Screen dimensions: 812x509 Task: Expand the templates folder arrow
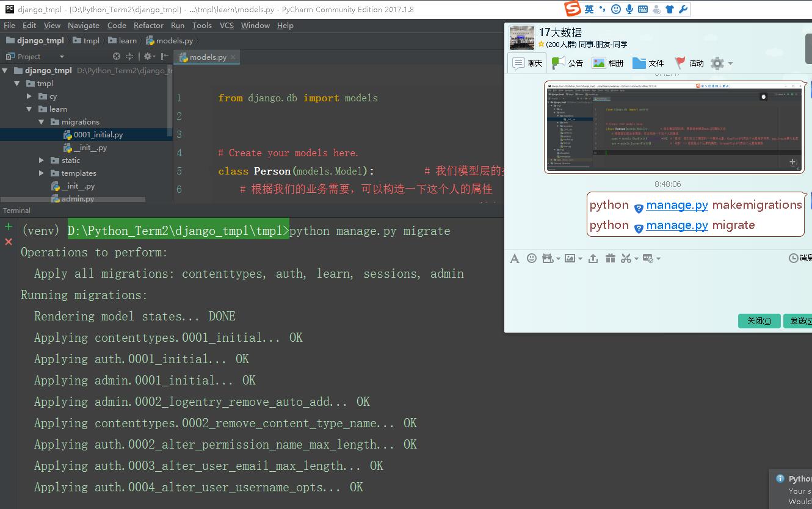(42, 173)
